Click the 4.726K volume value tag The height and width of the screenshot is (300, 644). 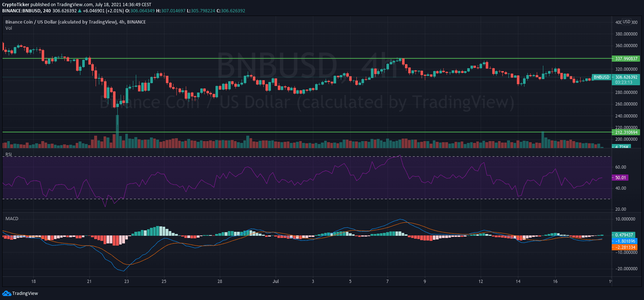(x=622, y=147)
